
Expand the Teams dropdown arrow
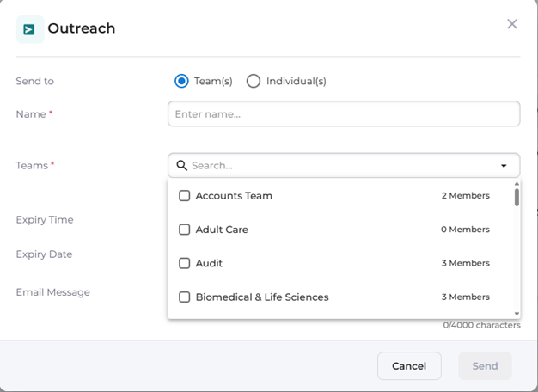click(504, 166)
